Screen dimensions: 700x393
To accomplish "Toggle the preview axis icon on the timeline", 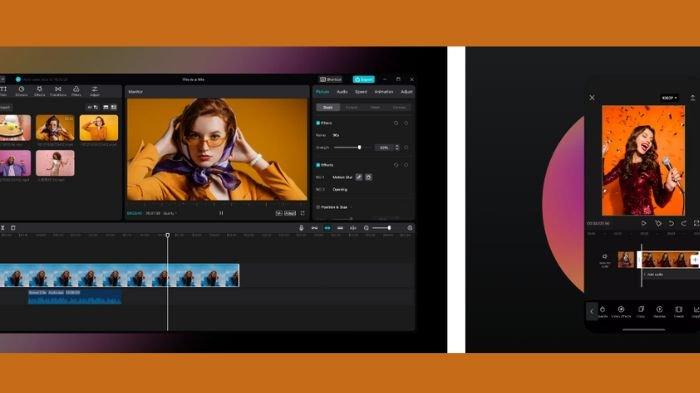I will [x=353, y=228].
